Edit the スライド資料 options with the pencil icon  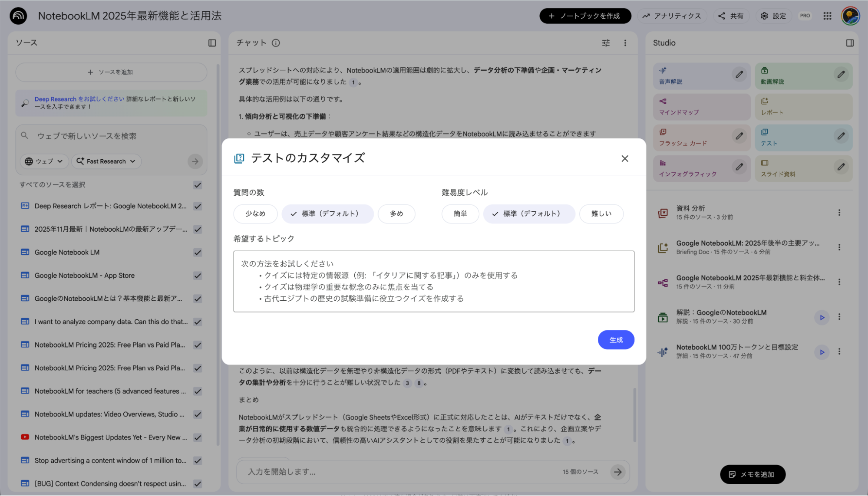click(842, 167)
